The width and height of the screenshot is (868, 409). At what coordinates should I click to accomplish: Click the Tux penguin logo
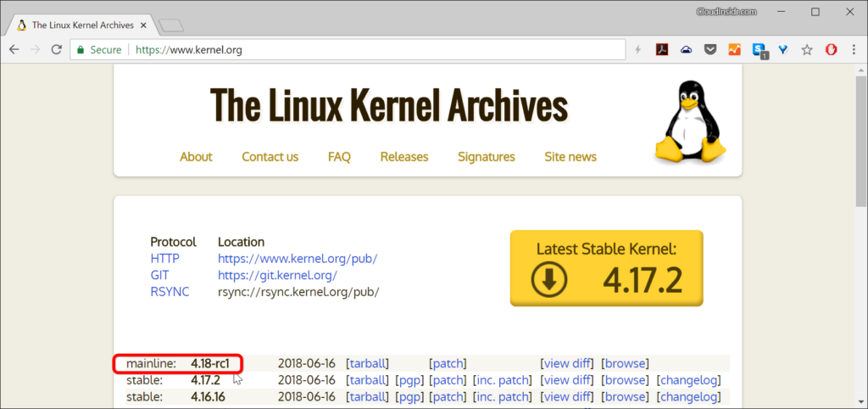click(x=690, y=122)
